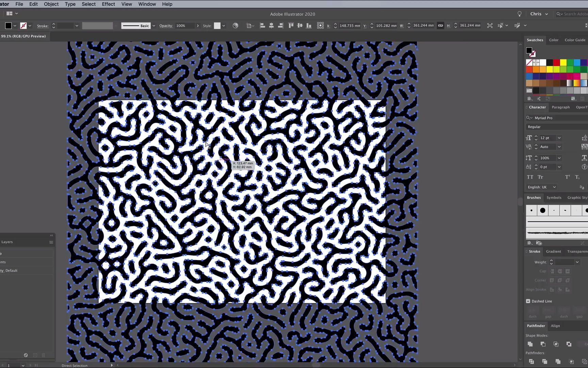The height and width of the screenshot is (368, 588).
Task: Open the Window menu
Action: [147, 4]
